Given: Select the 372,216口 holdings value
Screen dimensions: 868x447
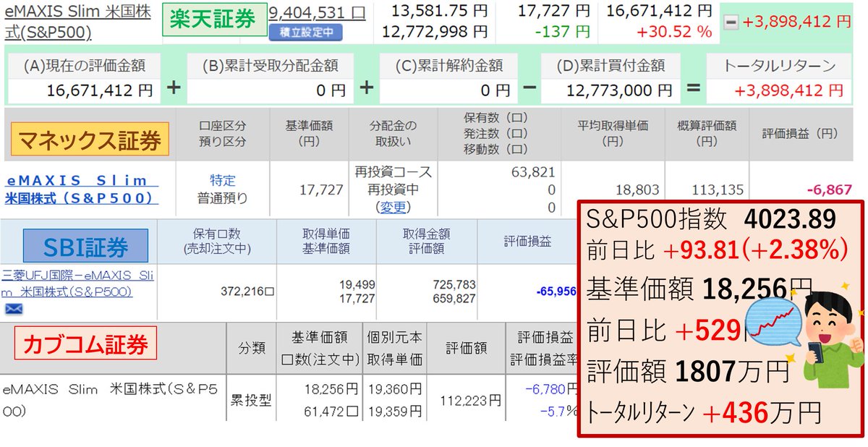Looking at the screenshot, I should (x=247, y=291).
